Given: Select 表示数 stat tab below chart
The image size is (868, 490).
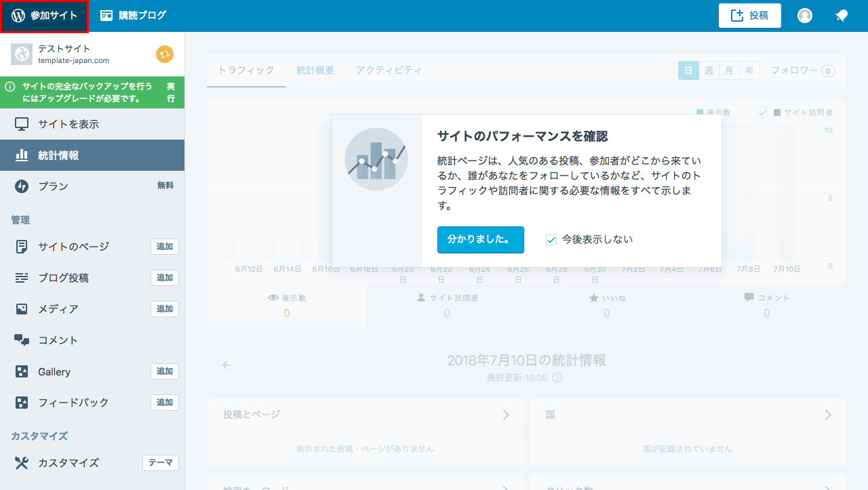Looking at the screenshot, I should (x=287, y=306).
